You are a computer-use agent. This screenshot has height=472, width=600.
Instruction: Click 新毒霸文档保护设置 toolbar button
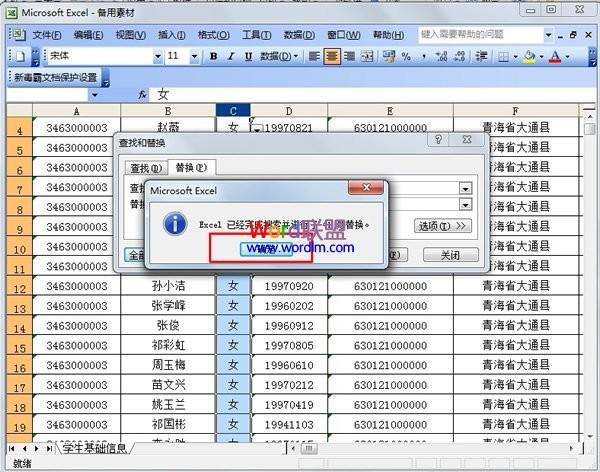[56, 77]
